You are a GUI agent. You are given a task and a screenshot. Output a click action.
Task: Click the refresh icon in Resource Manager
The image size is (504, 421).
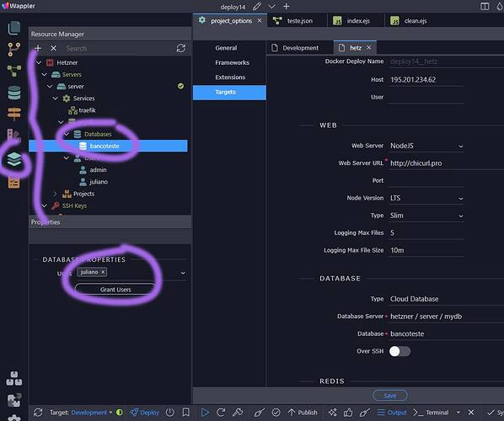pyautogui.click(x=180, y=48)
